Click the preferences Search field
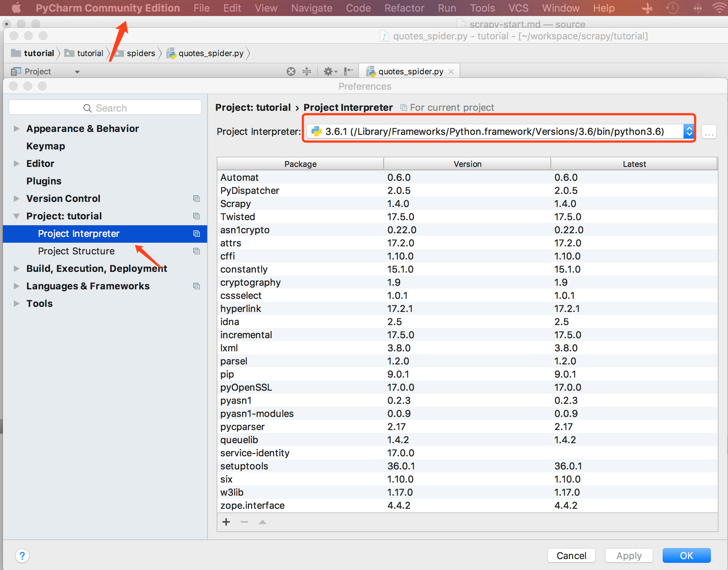The height and width of the screenshot is (570, 728). tap(105, 108)
